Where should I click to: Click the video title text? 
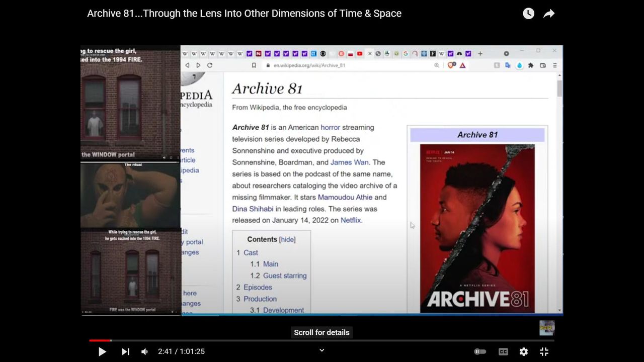(x=244, y=14)
